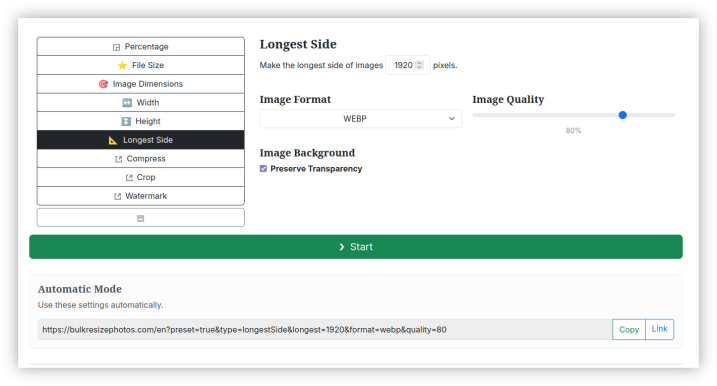Image resolution: width=717 pixels, height=386 pixels.
Task: Click the longest side pixel stepper arrows
Action: [x=419, y=65]
